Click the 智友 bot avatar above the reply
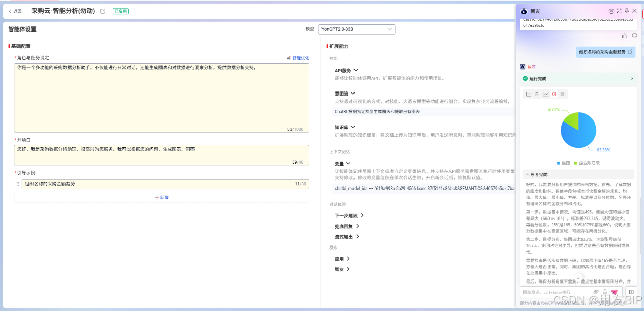 point(523,67)
